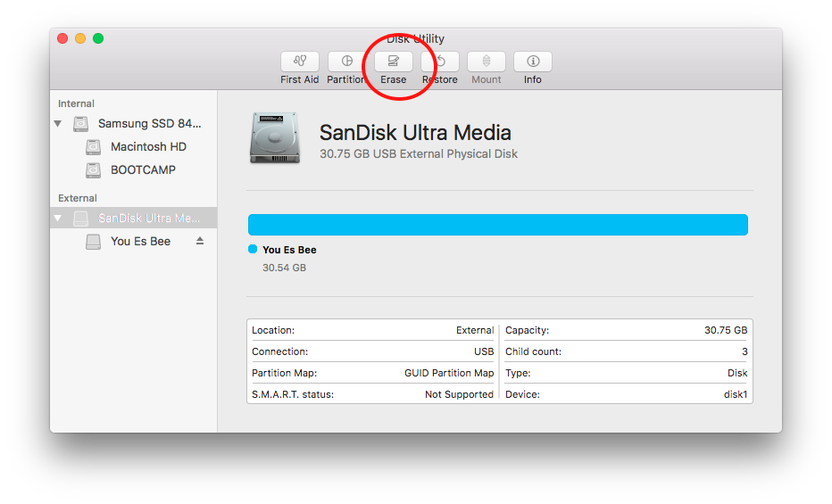This screenshot has height=504, width=832.
Task: Open the Info panel icon
Action: (x=533, y=62)
